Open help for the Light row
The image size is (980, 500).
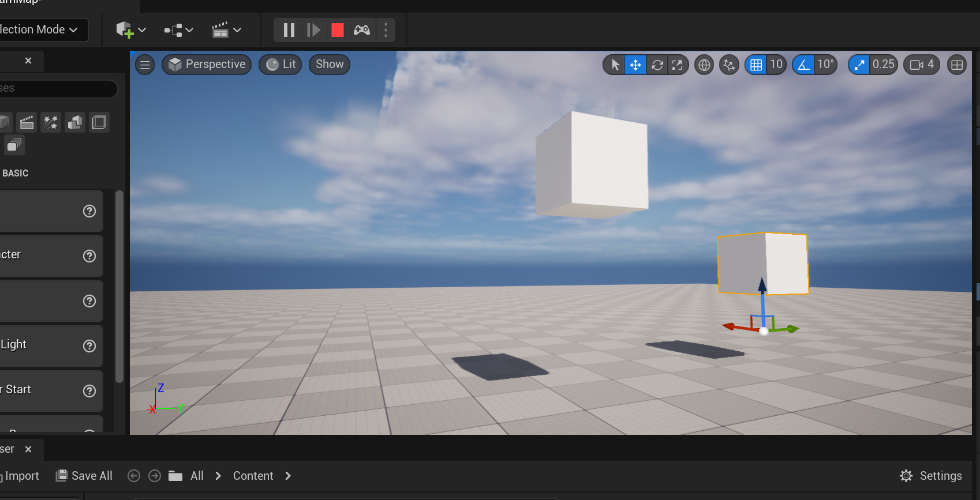pos(89,346)
